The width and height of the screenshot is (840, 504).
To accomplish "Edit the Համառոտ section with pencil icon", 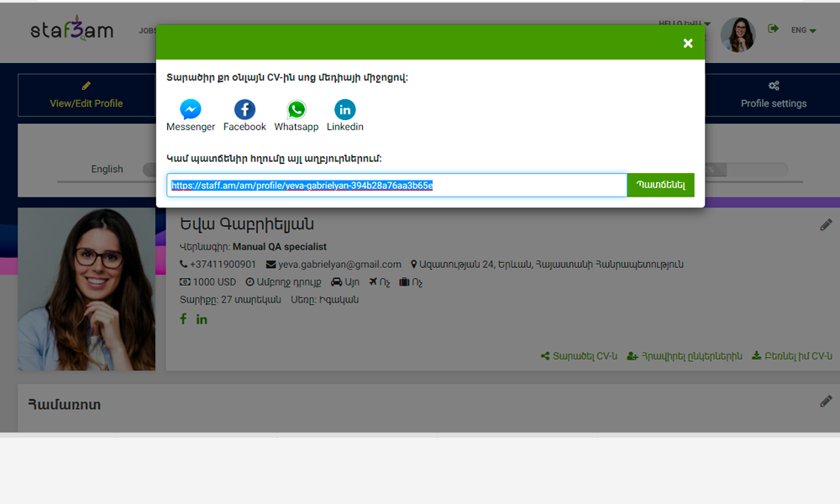I will click(x=826, y=402).
